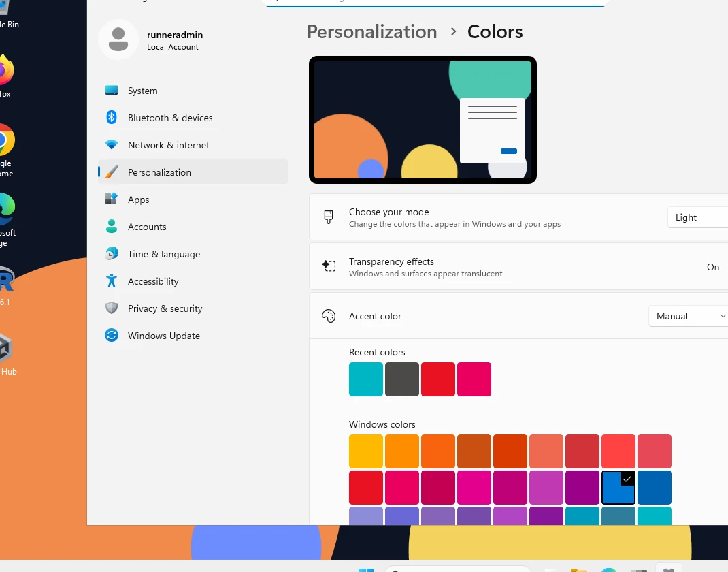Screen dimensions: 728x572
Task: Open the Accounts settings category
Action: click(x=193, y=227)
